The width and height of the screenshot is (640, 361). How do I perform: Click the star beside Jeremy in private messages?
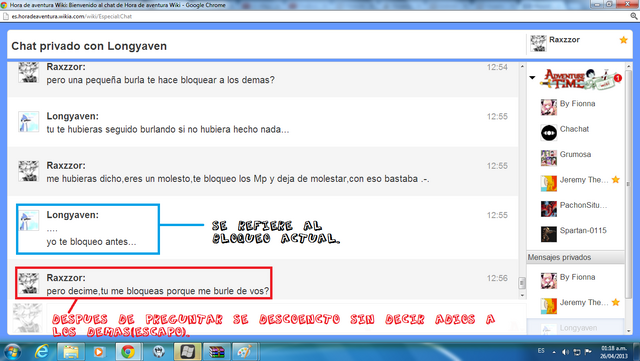coord(616,302)
